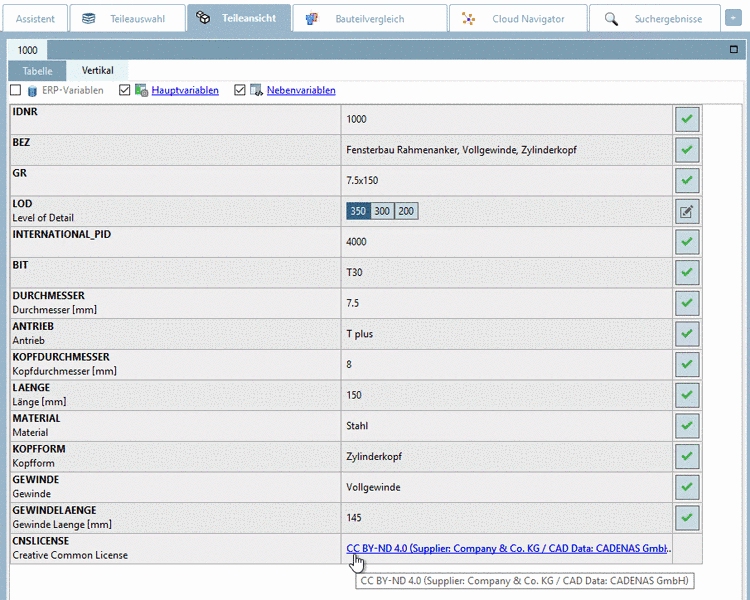The height and width of the screenshot is (600, 750).
Task: Switch to Vertikal view
Action: tap(98, 70)
